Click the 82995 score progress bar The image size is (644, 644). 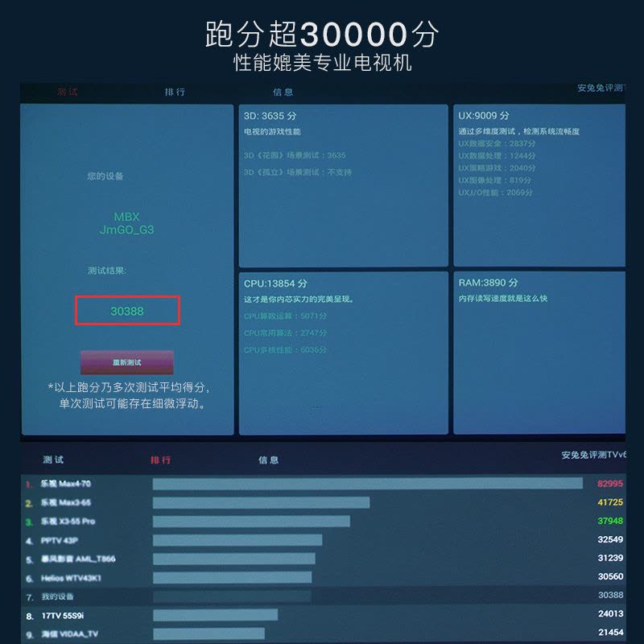click(367, 484)
